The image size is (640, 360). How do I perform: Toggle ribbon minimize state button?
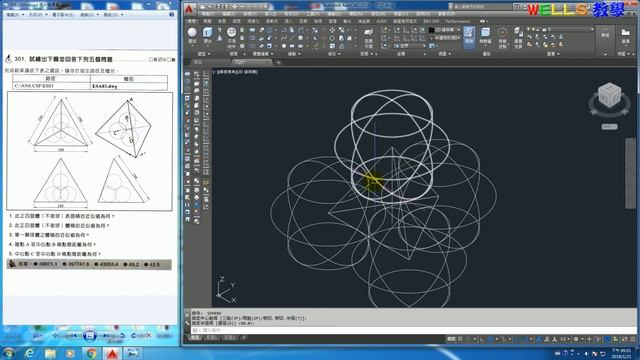click(483, 21)
